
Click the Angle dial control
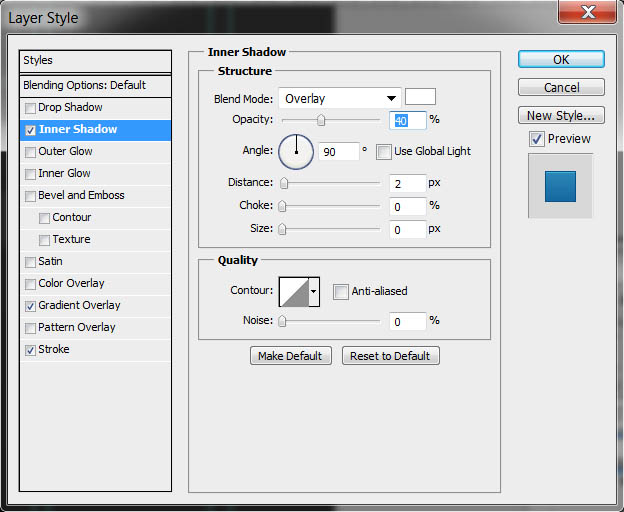coord(296,152)
